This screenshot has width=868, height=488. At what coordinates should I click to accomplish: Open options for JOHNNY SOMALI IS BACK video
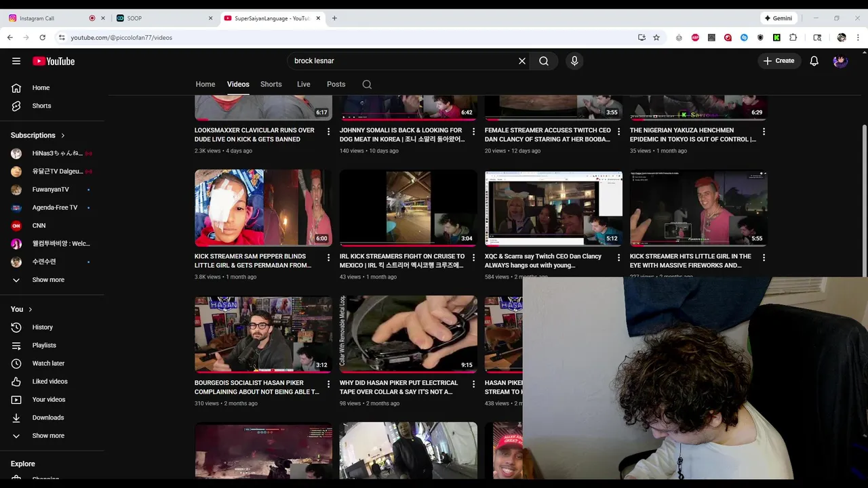474,131
